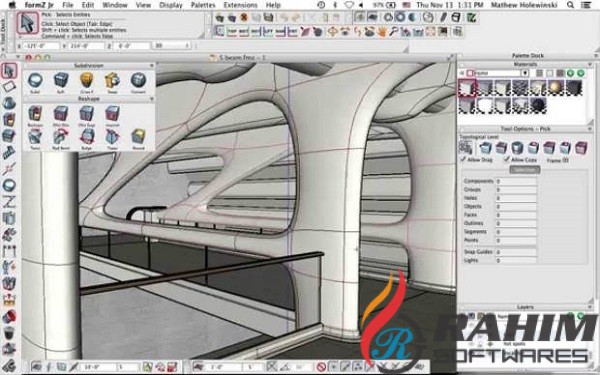Select the Reshape tool icon
600x375 pixels.
pyautogui.click(x=35, y=114)
